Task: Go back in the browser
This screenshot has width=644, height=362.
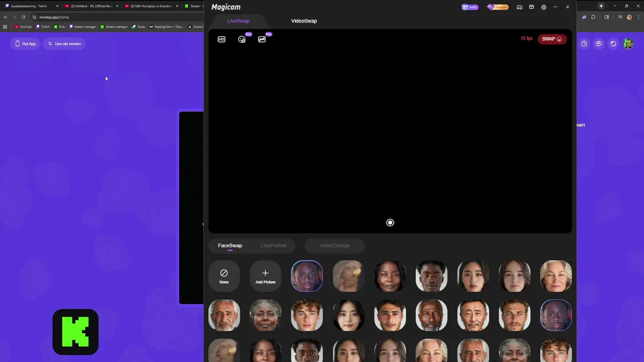Action: (x=6, y=17)
